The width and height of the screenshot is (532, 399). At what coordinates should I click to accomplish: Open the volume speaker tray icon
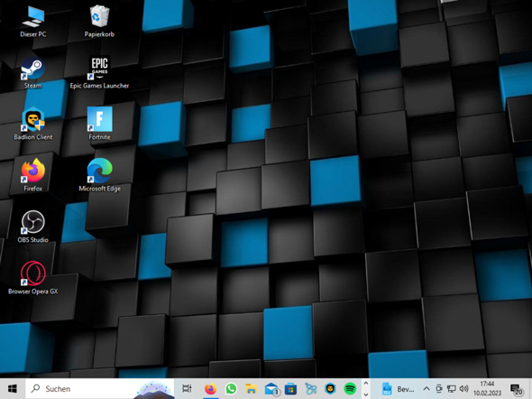pos(463,389)
